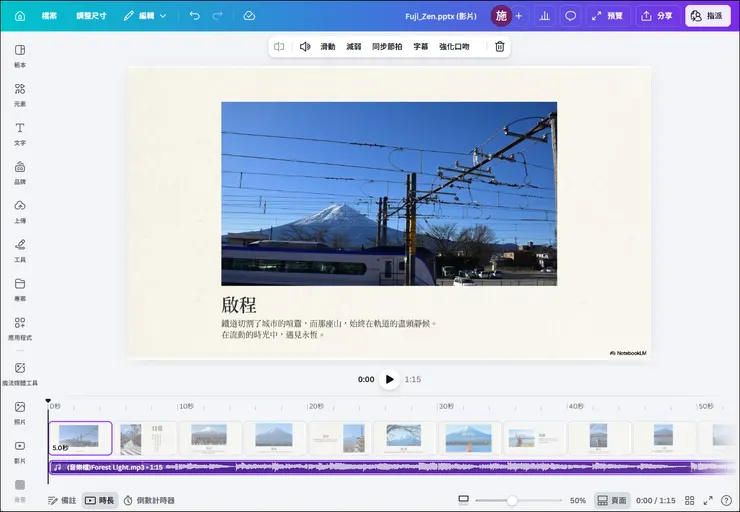Open the 施 user avatar
The height and width of the screenshot is (512, 740).
(x=501, y=16)
